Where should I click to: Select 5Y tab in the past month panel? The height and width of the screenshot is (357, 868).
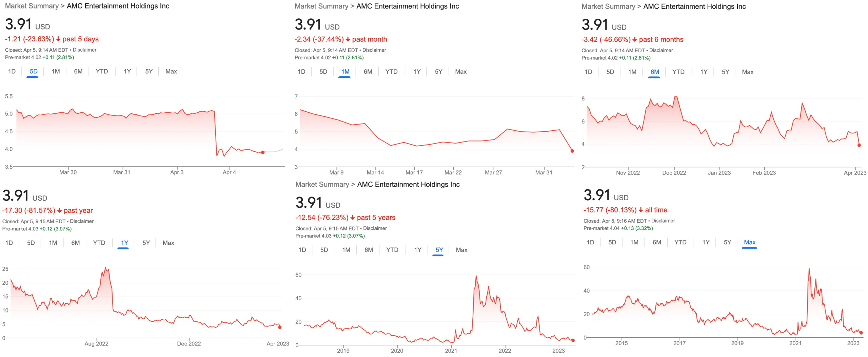pos(438,72)
